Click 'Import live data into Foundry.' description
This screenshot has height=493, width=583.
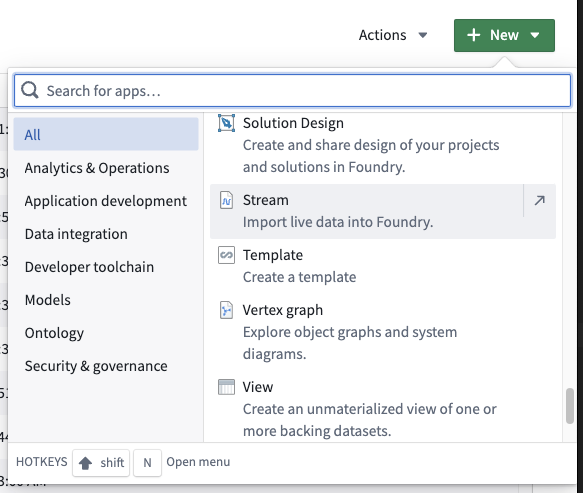point(338,222)
